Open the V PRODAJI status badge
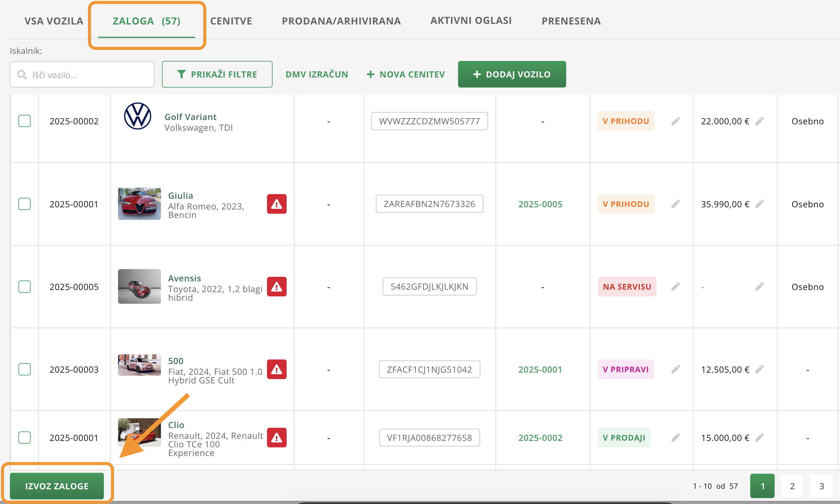 click(624, 438)
